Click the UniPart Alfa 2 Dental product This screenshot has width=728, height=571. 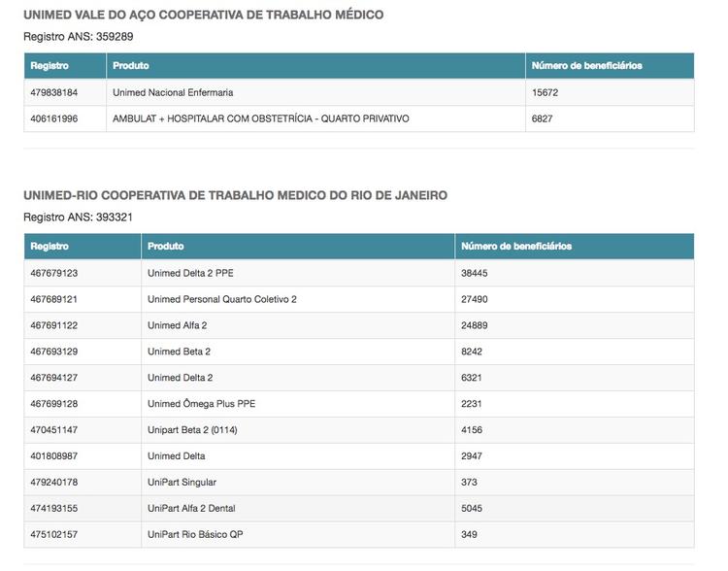191,509
